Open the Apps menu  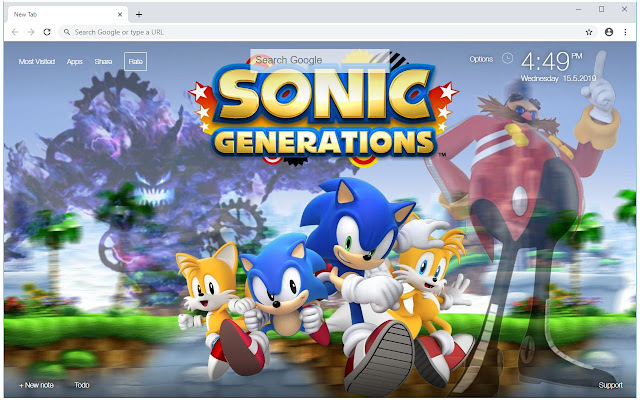coord(74,62)
